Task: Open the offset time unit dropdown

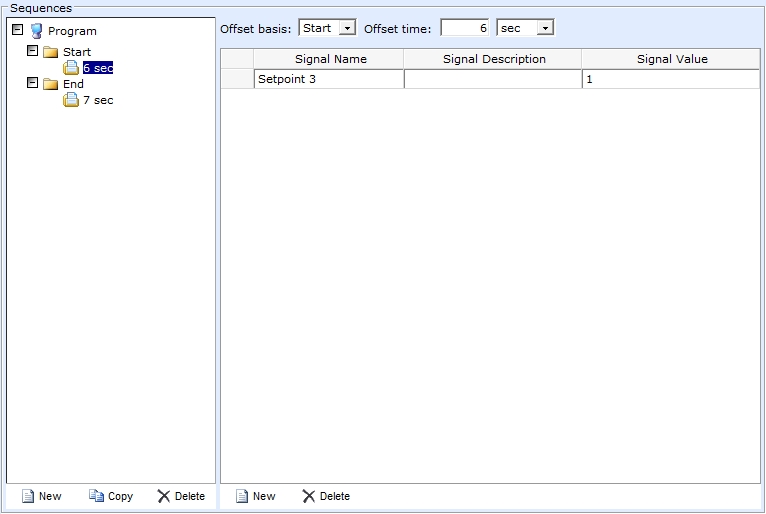Action: [x=544, y=29]
